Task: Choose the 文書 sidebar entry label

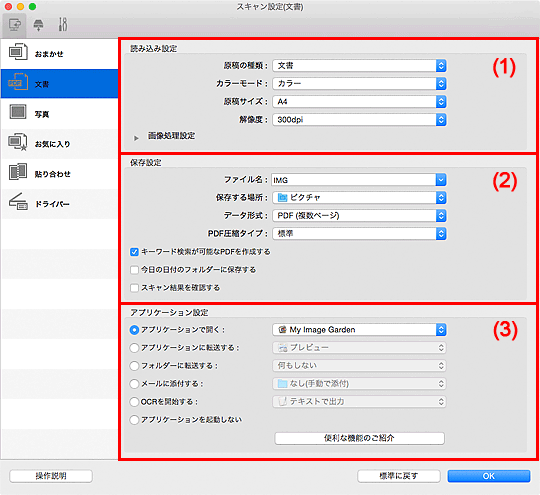Action: click(x=41, y=84)
